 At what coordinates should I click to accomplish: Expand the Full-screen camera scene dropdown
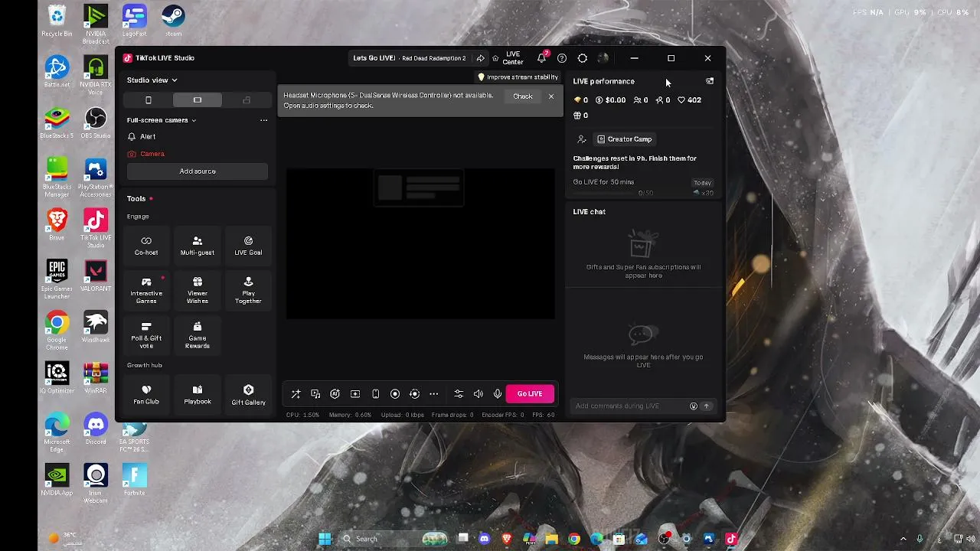click(162, 120)
